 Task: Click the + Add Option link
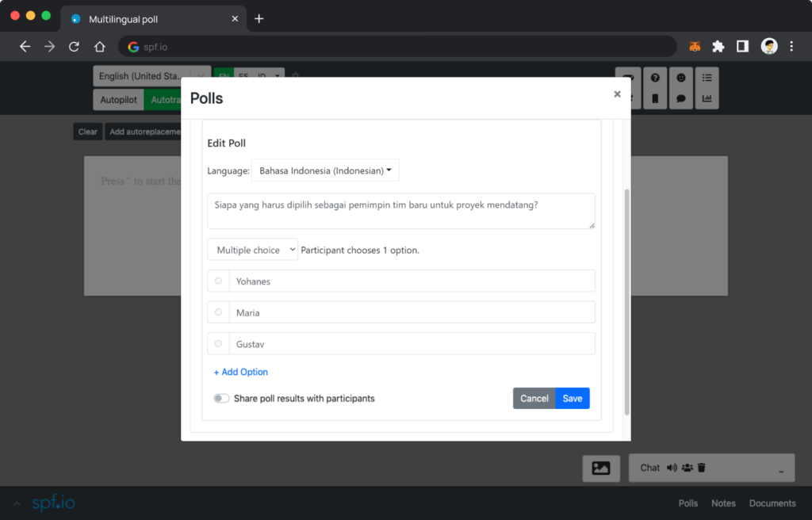(241, 372)
